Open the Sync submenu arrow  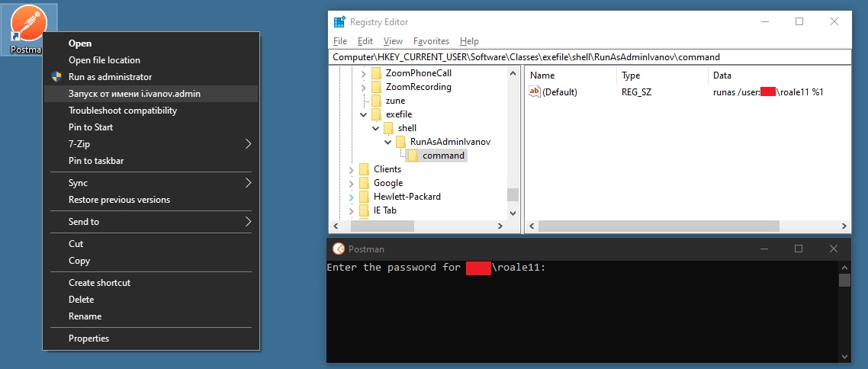point(248,182)
